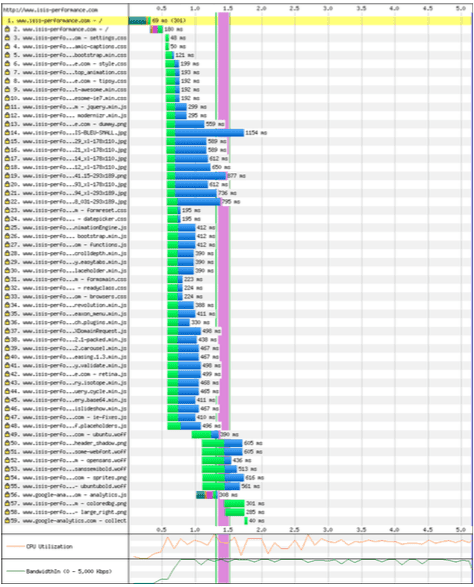The height and width of the screenshot is (587, 474).
Task: Click the 2.0 tick on top time axis
Action: [x=261, y=8]
